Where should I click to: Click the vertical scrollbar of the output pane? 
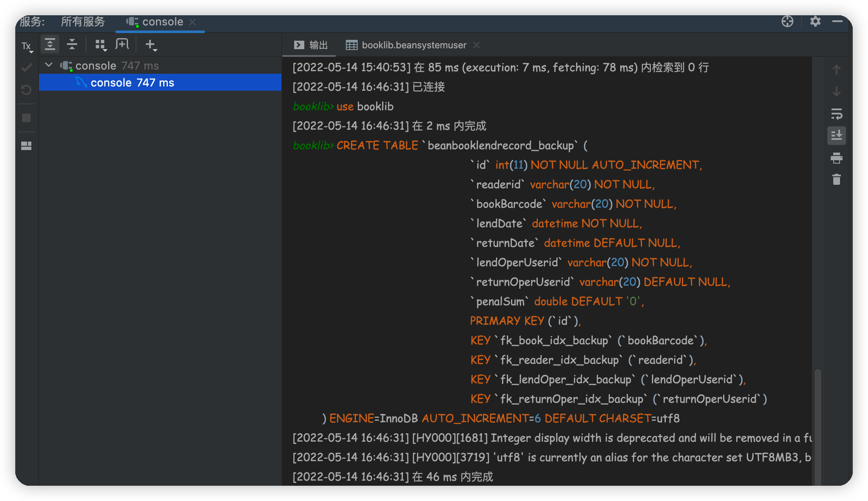pyautogui.click(x=818, y=426)
